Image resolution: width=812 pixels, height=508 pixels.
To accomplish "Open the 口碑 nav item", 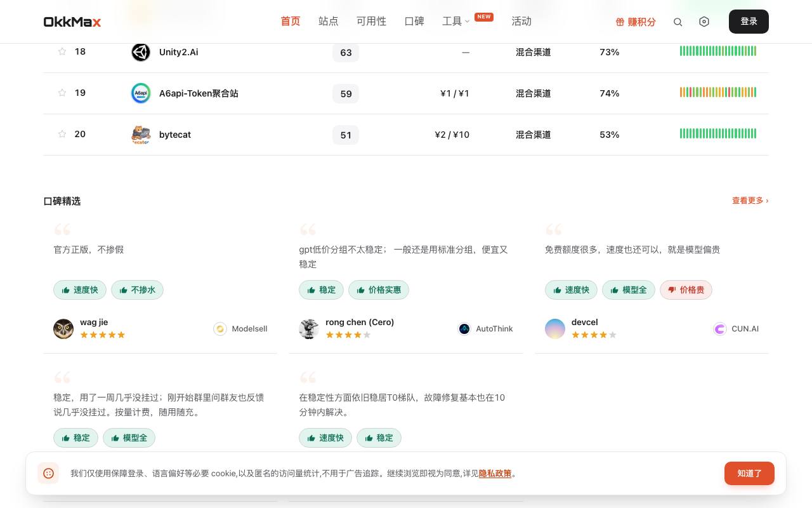I will pyautogui.click(x=414, y=22).
